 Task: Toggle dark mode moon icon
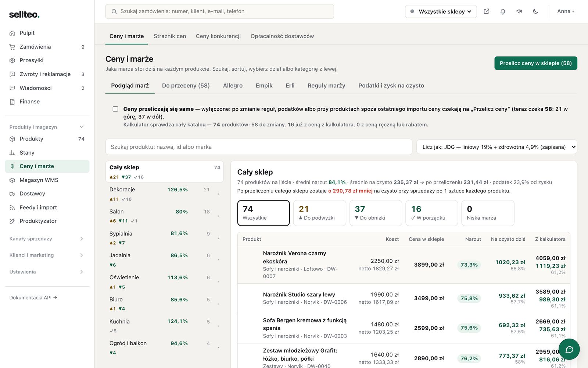click(x=535, y=11)
